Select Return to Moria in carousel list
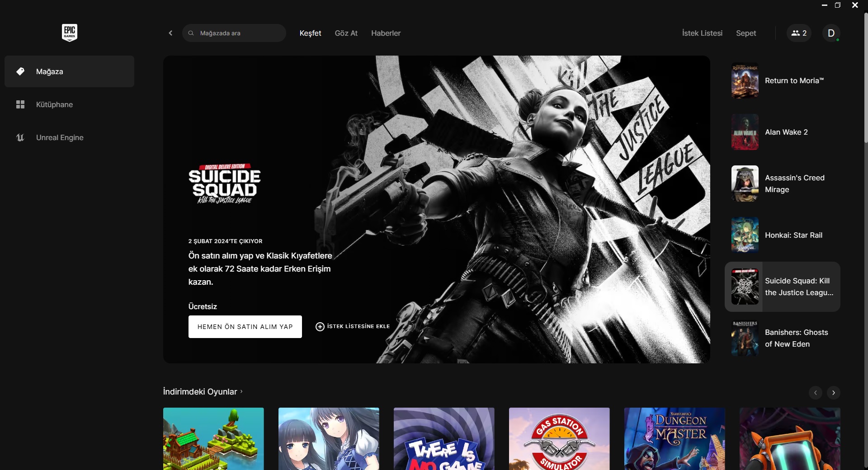 click(x=783, y=80)
